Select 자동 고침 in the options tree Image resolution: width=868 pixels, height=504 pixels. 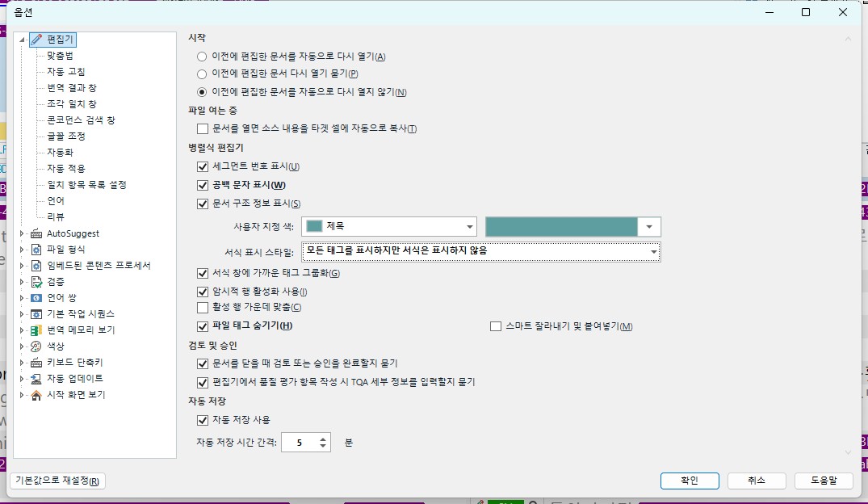coord(65,71)
